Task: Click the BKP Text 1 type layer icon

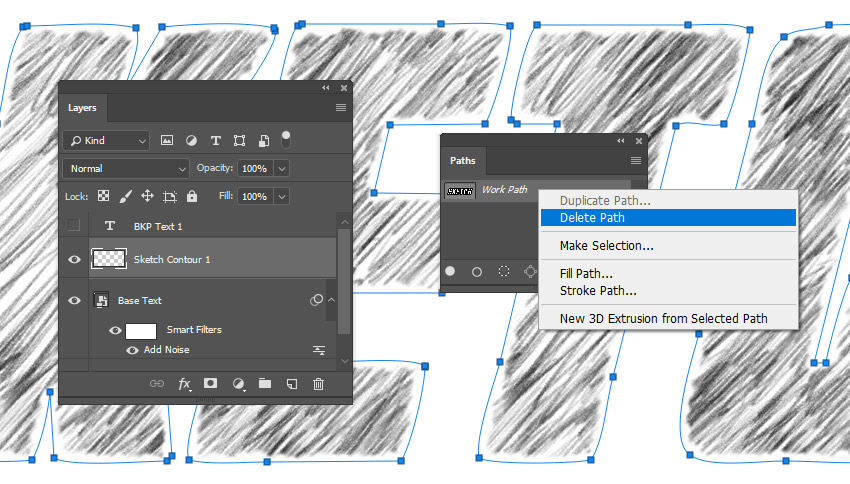Action: [110, 225]
